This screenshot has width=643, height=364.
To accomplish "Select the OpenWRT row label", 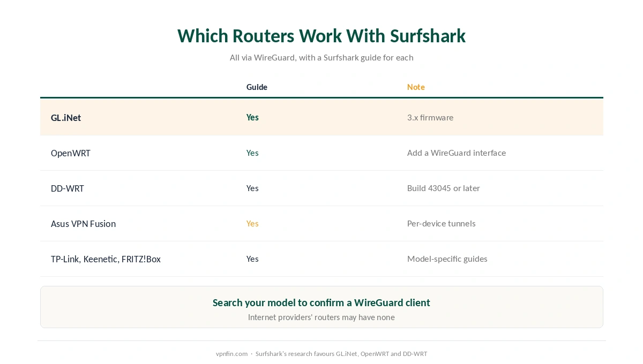I will coord(71,153).
